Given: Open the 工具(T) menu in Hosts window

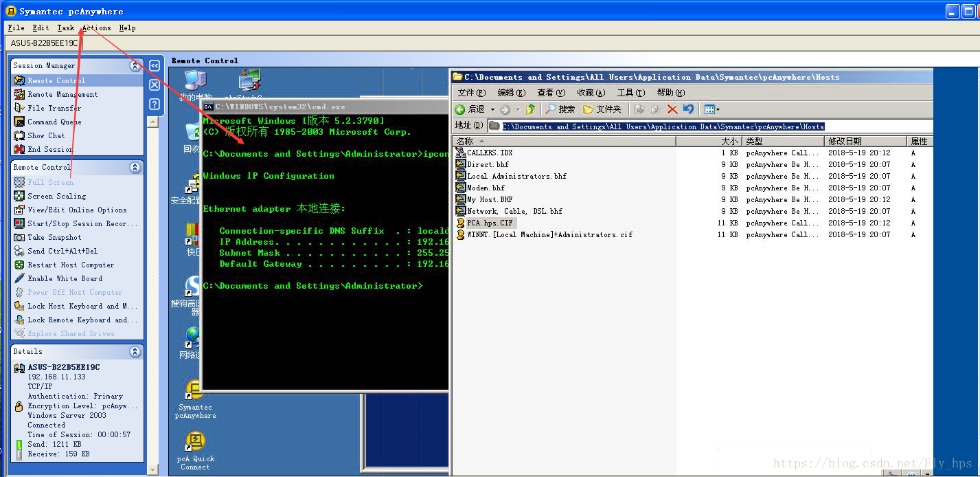Looking at the screenshot, I should pyautogui.click(x=631, y=93).
